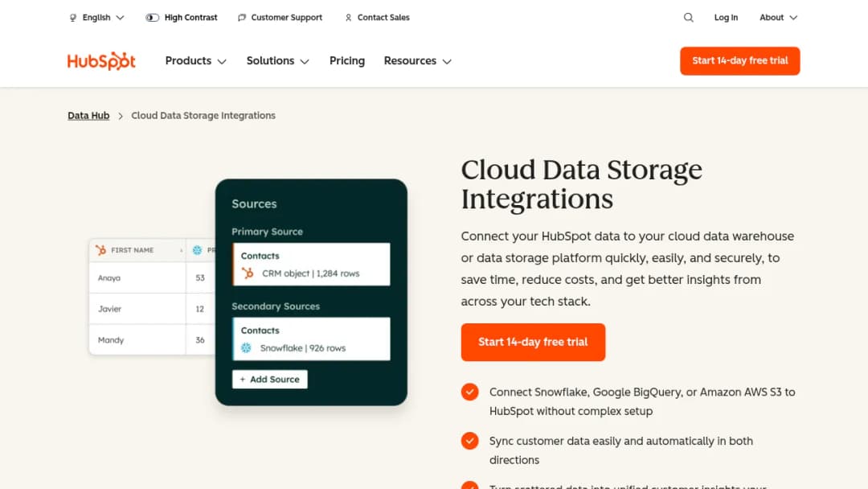Image resolution: width=868 pixels, height=489 pixels.
Task: Open the Log in link
Action: click(726, 18)
